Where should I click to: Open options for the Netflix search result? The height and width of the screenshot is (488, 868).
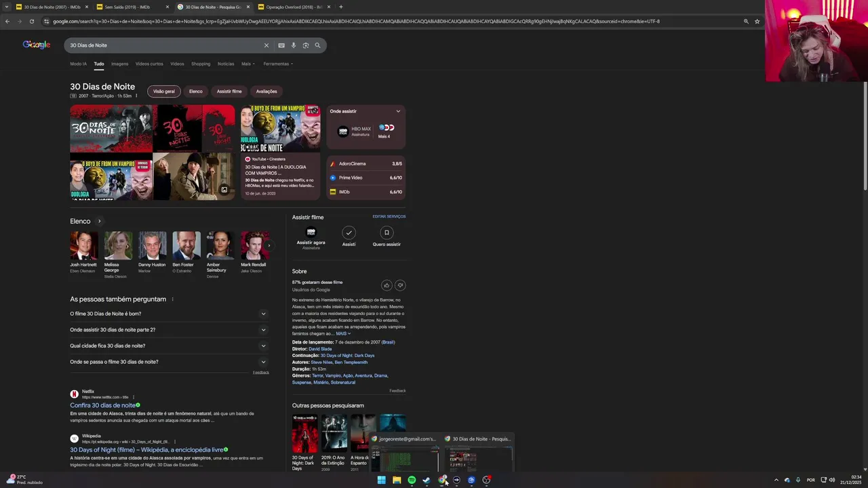pyautogui.click(x=134, y=397)
